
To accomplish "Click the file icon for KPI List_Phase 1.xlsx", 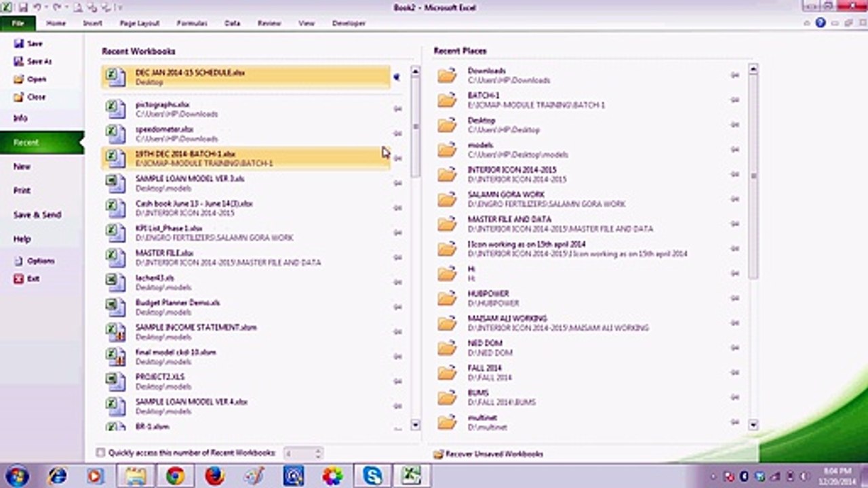I will (116, 232).
